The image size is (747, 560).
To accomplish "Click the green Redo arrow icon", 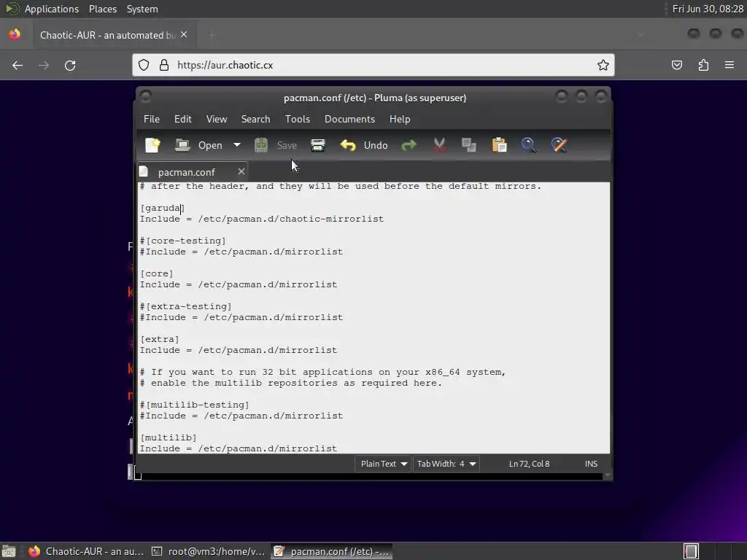I will pos(409,145).
